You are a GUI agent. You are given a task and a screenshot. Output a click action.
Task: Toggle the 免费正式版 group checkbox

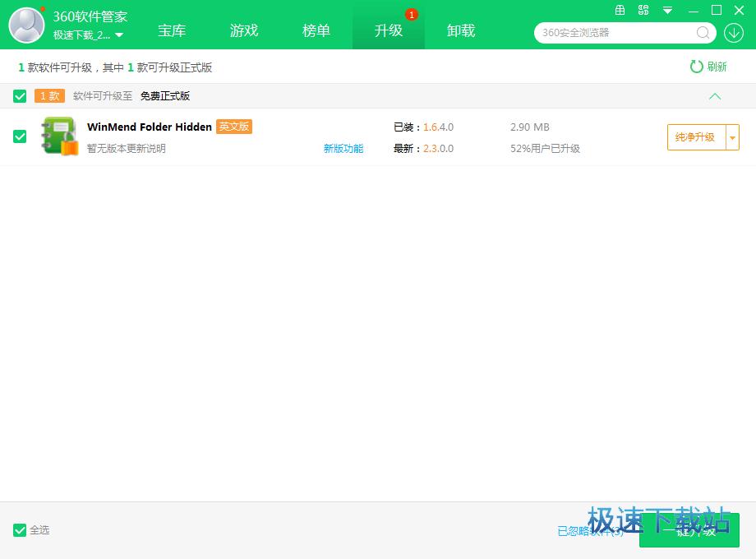point(20,96)
